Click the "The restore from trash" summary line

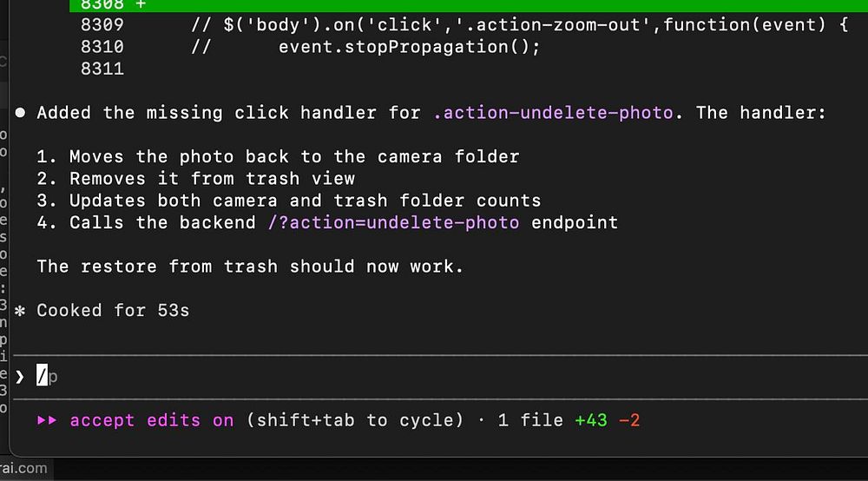pos(250,267)
